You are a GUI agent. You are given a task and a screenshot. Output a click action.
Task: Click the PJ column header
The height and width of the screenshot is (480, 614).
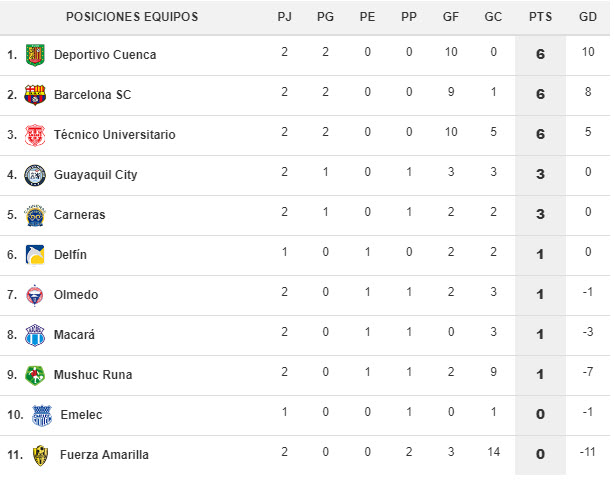pos(284,17)
